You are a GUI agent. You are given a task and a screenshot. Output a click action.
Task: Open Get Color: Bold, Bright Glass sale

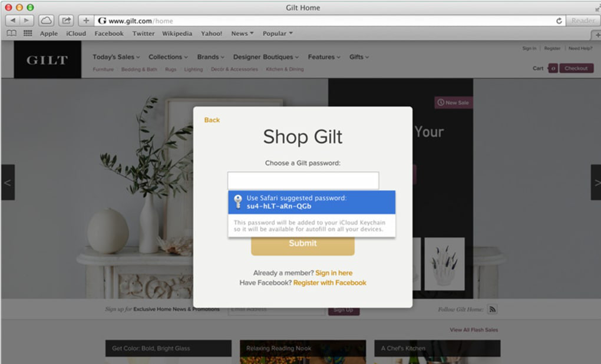[169, 348]
